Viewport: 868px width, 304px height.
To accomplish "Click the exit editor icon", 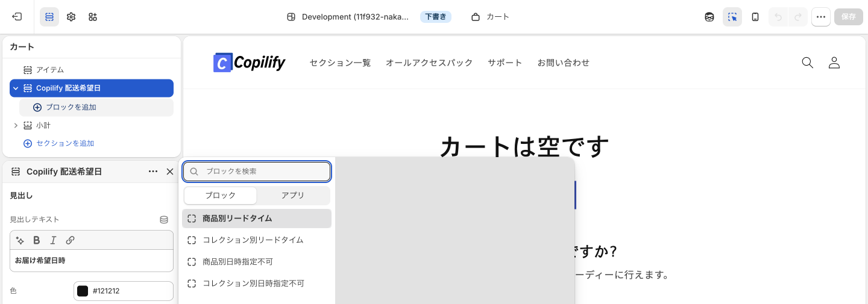I will tap(17, 17).
